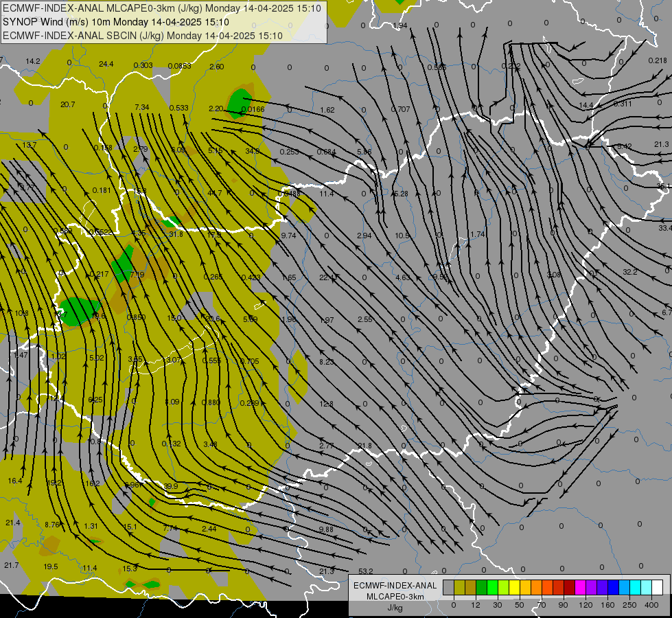
Task: Click the J/kg unit label in legend
Action: tap(395, 608)
